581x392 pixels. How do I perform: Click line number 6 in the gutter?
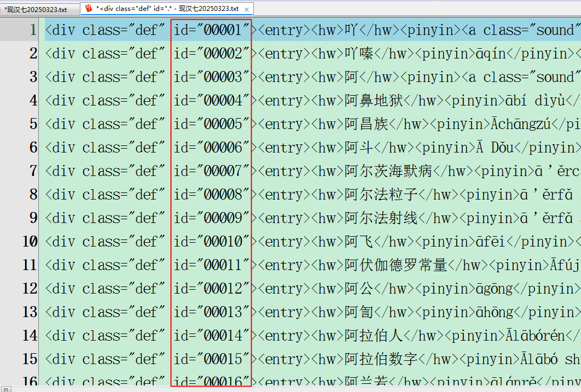point(33,148)
